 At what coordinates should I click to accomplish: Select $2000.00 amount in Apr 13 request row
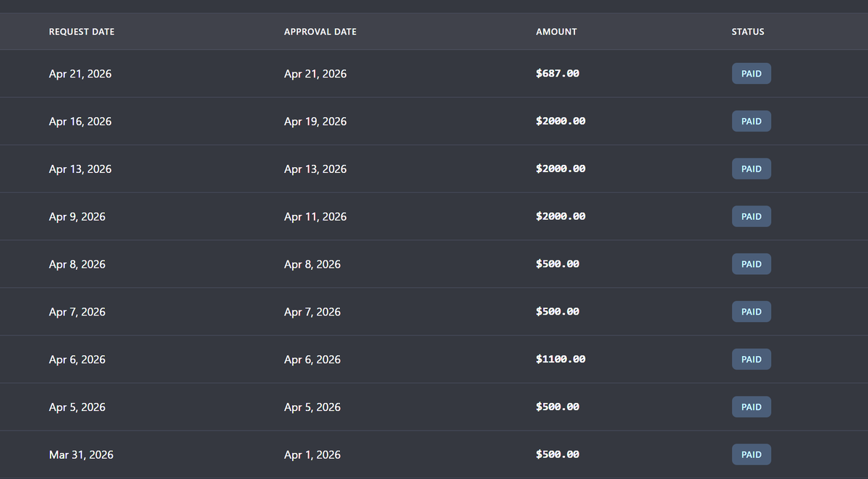(x=561, y=169)
